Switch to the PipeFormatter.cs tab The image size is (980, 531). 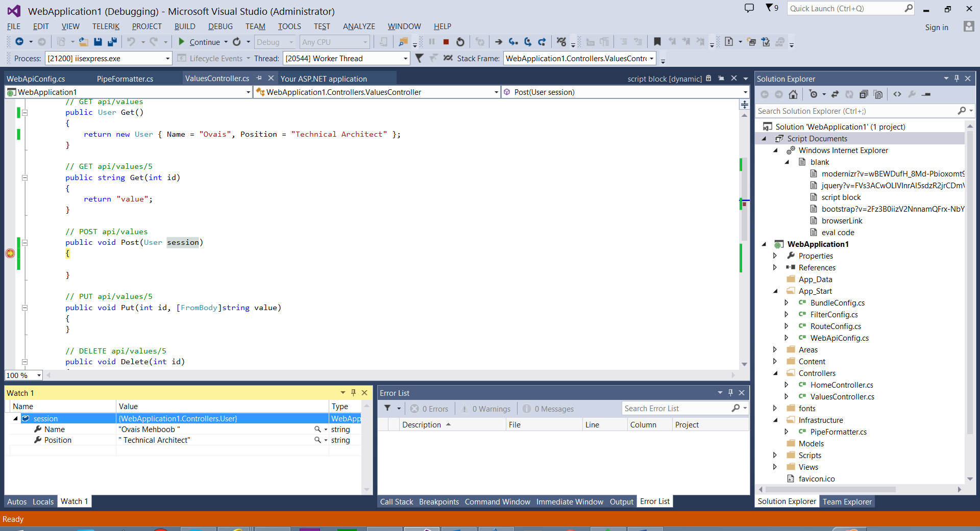[x=125, y=79]
